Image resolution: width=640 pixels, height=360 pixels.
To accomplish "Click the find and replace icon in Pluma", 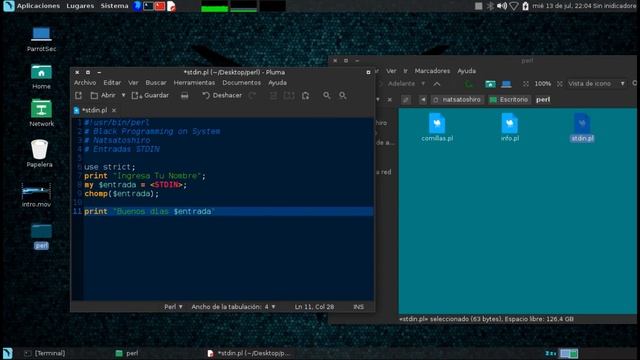I will coord(342,96).
